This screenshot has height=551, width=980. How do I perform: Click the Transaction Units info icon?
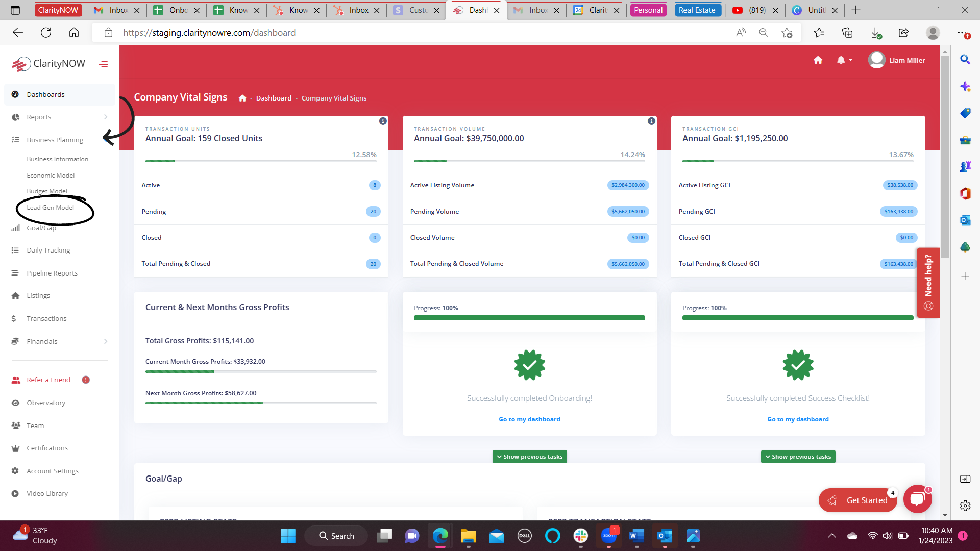point(382,121)
